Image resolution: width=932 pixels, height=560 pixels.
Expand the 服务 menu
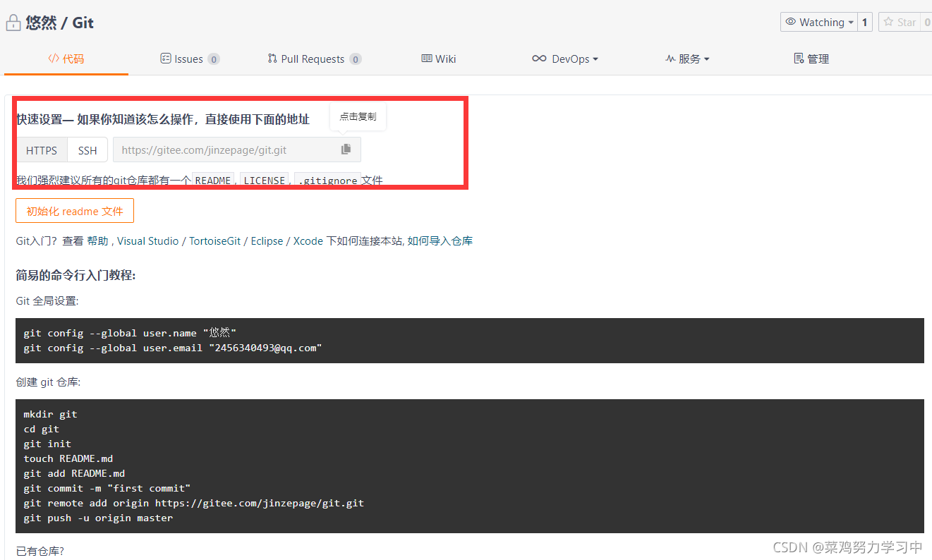(x=687, y=59)
